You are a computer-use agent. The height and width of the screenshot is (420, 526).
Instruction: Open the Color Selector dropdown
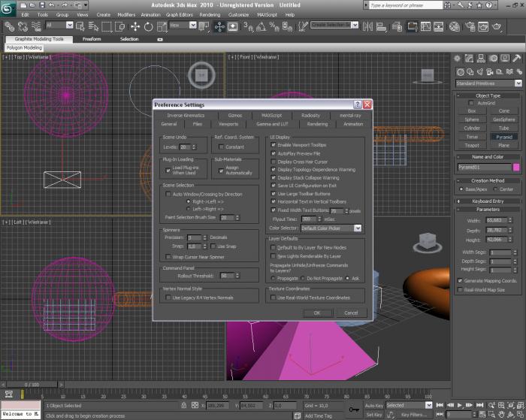point(331,228)
